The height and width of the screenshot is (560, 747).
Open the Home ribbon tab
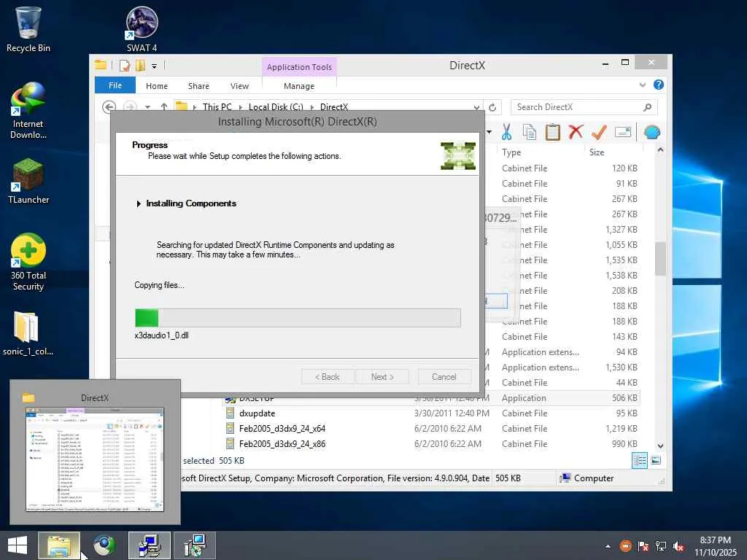pyautogui.click(x=157, y=86)
